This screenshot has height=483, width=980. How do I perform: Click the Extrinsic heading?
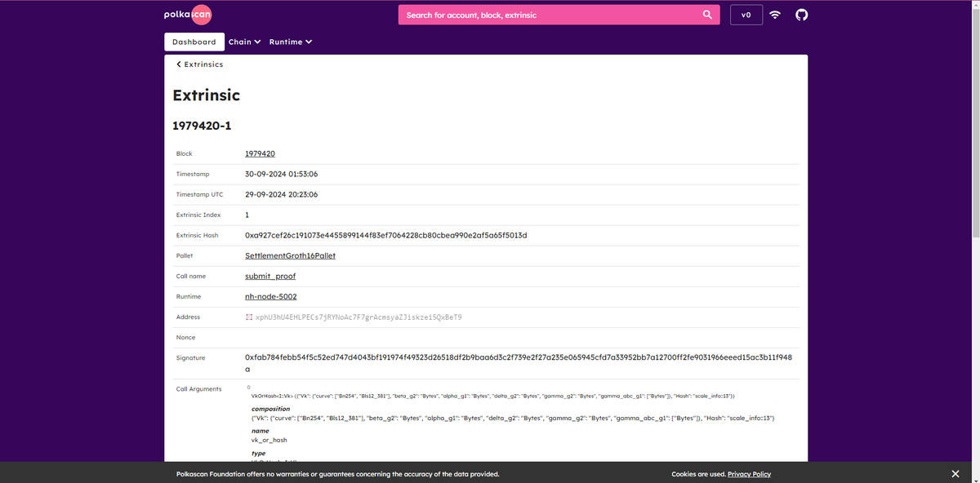pyautogui.click(x=207, y=95)
